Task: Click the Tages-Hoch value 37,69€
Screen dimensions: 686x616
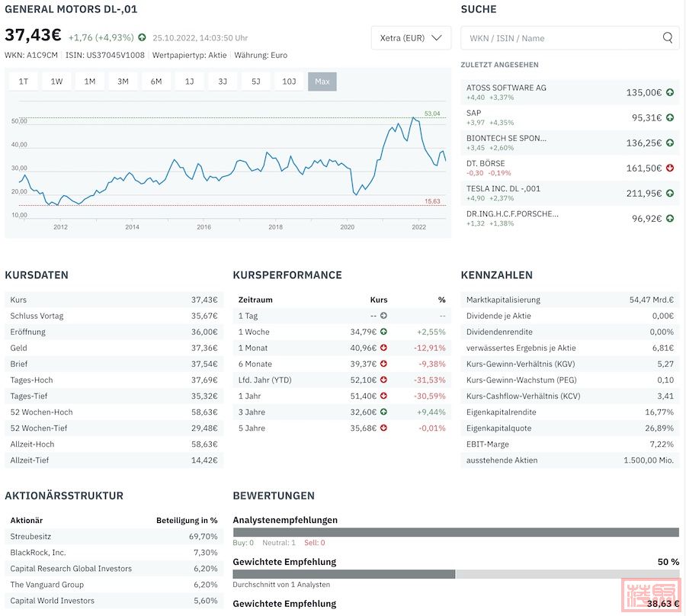Action: (x=204, y=380)
